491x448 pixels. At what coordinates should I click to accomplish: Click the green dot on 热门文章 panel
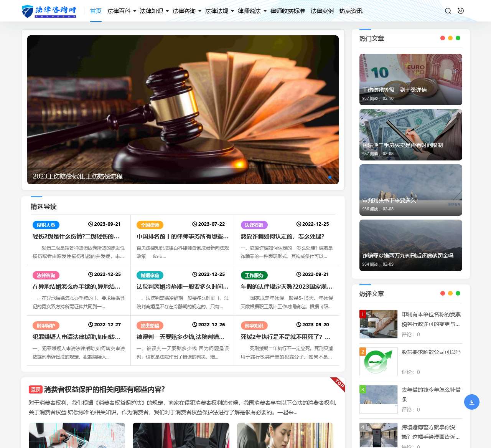pyautogui.click(x=458, y=38)
